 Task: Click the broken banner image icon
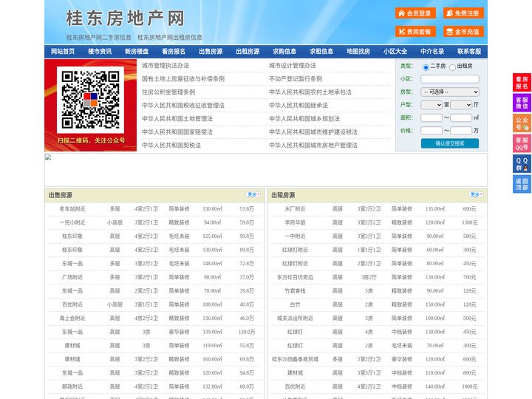tap(48, 157)
